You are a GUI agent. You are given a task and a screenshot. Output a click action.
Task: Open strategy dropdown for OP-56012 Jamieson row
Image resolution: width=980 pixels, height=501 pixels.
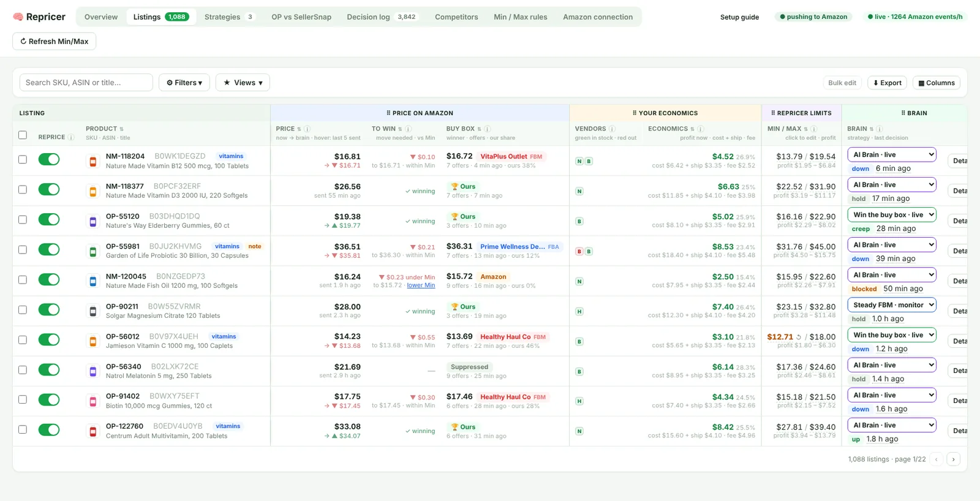892,335
